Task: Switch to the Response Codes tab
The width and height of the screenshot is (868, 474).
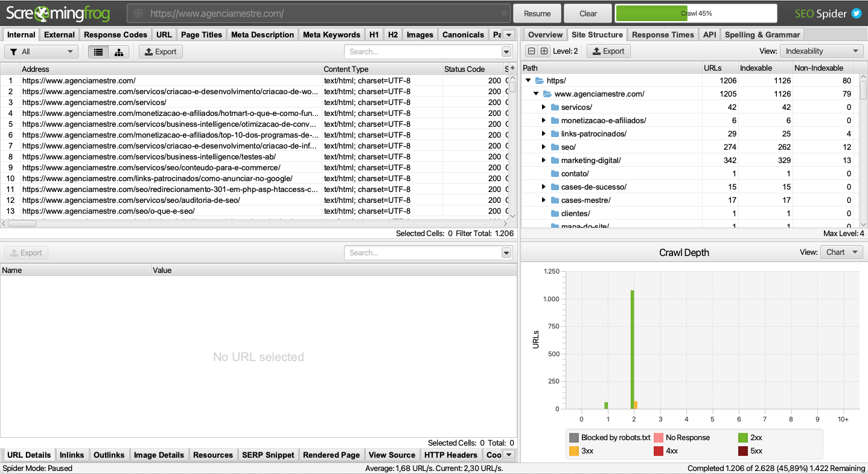Action: pyautogui.click(x=115, y=34)
